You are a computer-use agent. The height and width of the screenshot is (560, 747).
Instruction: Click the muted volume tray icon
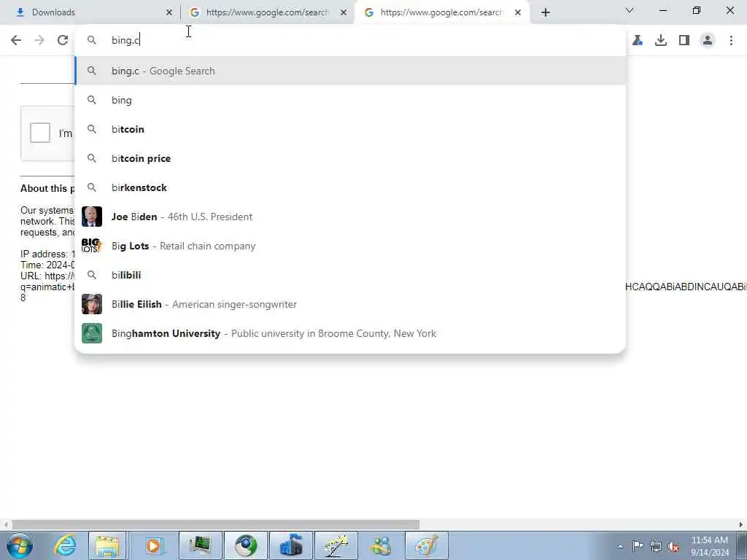coord(673,546)
